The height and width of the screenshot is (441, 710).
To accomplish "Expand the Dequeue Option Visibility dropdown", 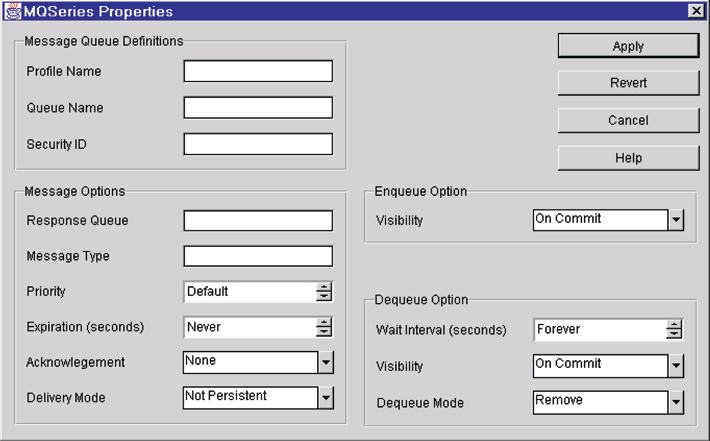I will 675,365.
